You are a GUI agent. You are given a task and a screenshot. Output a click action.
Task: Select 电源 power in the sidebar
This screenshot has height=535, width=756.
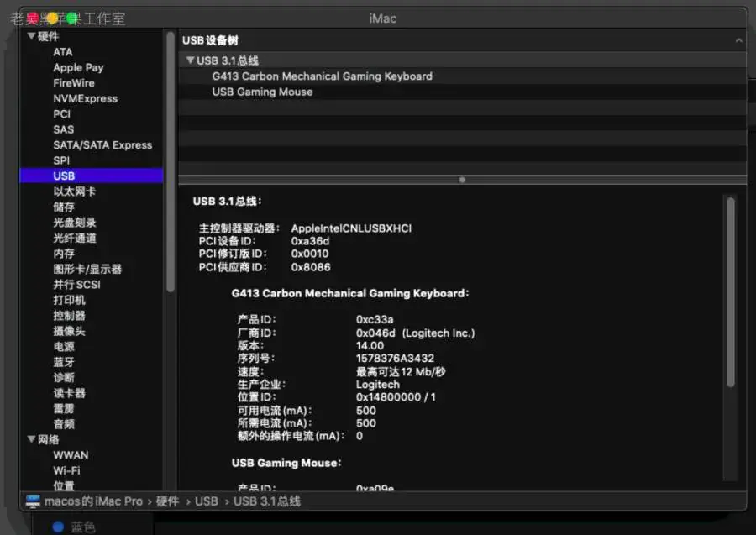[64, 346]
